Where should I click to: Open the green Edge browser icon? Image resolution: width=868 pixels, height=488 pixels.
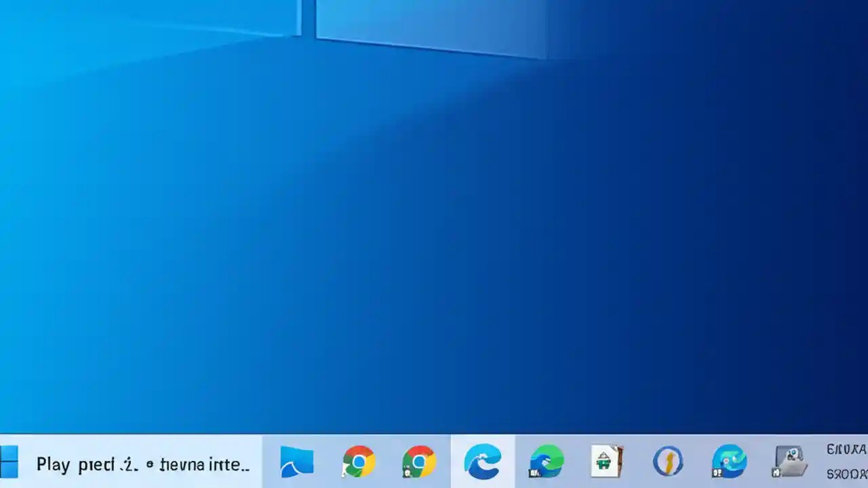(547, 463)
